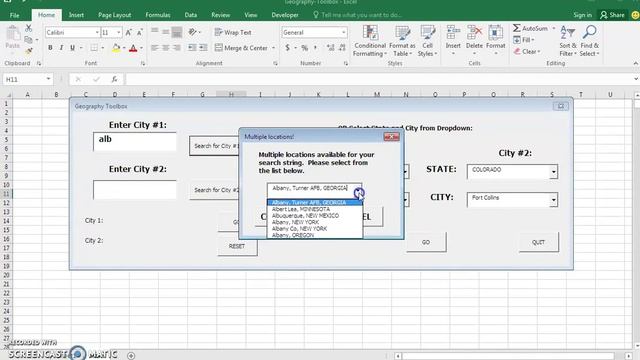
Task: Click the Tell me what you want to do box
Action: [358, 15]
